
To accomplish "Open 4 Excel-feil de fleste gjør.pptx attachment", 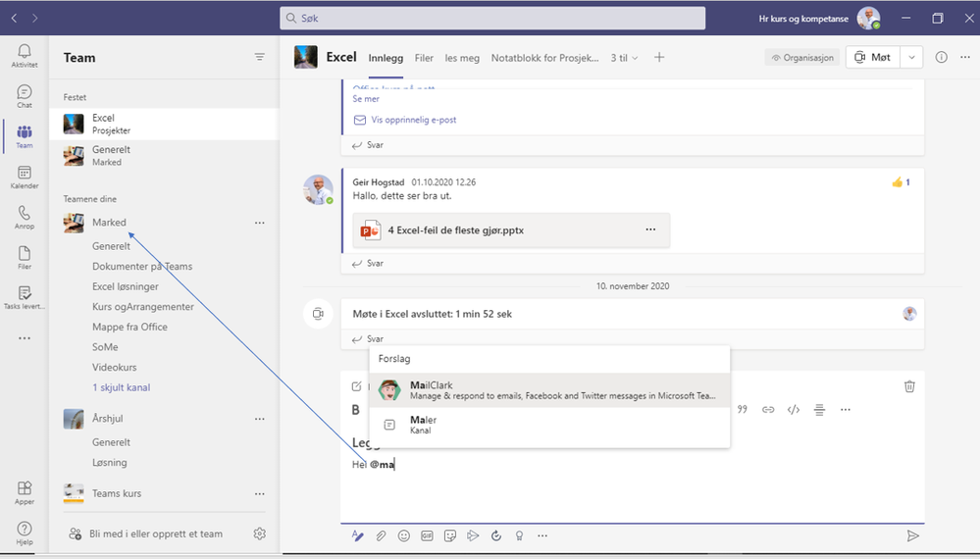I will (x=511, y=229).
